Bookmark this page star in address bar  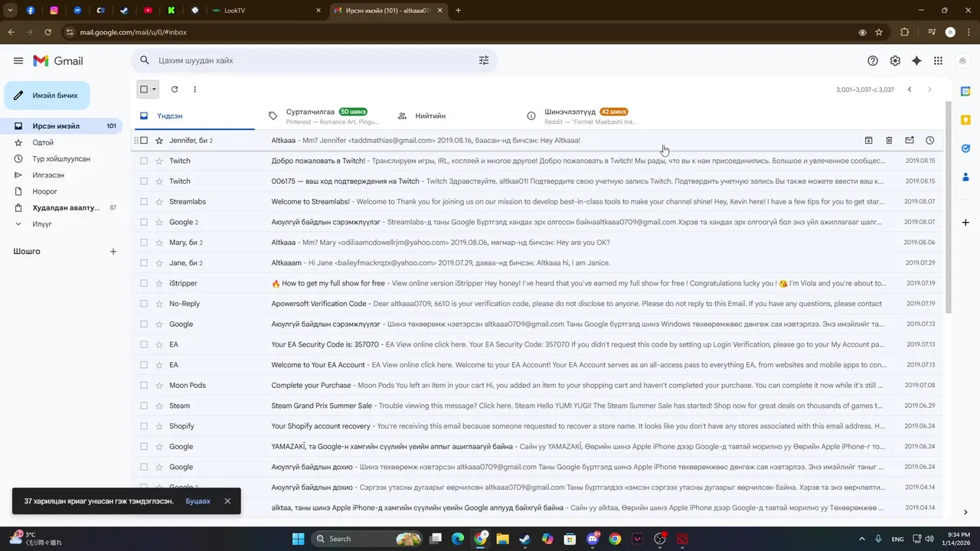879,32
